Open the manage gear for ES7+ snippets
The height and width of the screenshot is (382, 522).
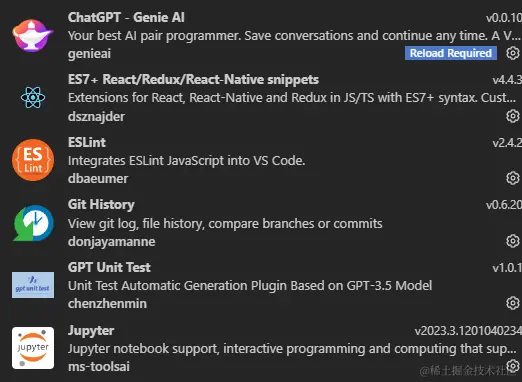pyautogui.click(x=513, y=116)
